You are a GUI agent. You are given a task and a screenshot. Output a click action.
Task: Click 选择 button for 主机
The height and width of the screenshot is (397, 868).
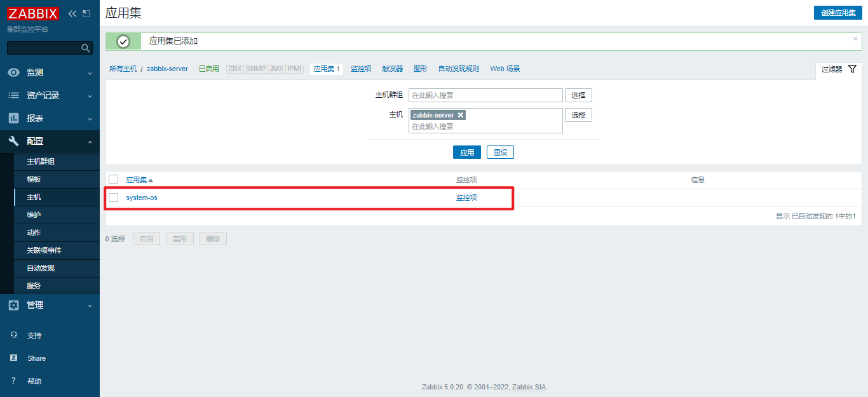coord(578,115)
